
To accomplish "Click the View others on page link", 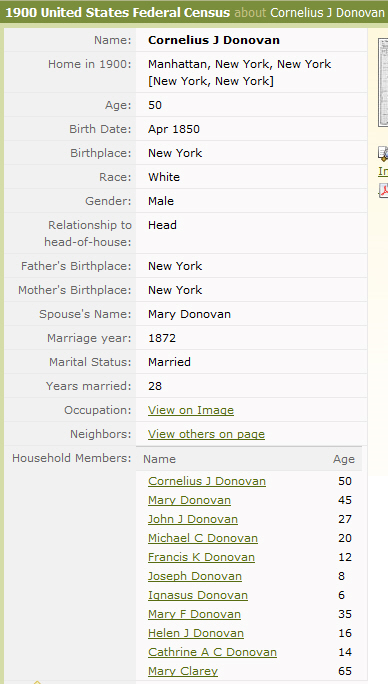I will 206,434.
